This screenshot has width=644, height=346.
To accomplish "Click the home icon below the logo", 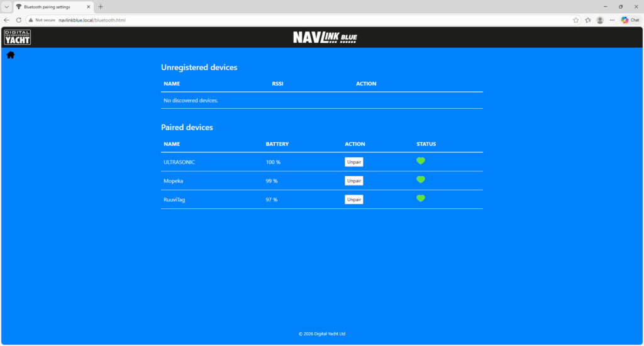I will pyautogui.click(x=11, y=55).
